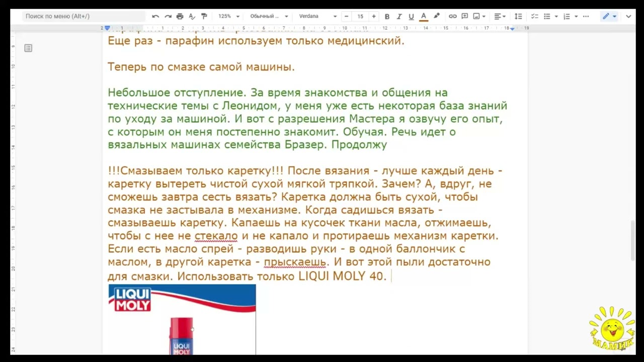Open numbered list options arrow
The height and width of the screenshot is (362, 644).
(x=576, y=16)
